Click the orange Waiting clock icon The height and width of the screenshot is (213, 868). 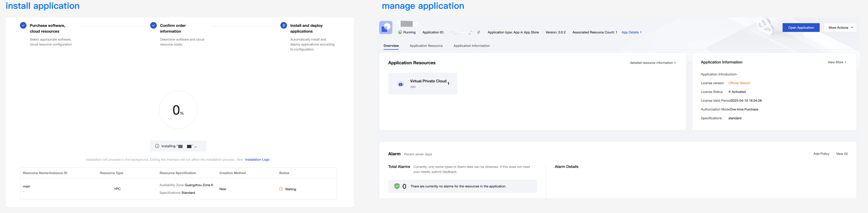point(281,189)
